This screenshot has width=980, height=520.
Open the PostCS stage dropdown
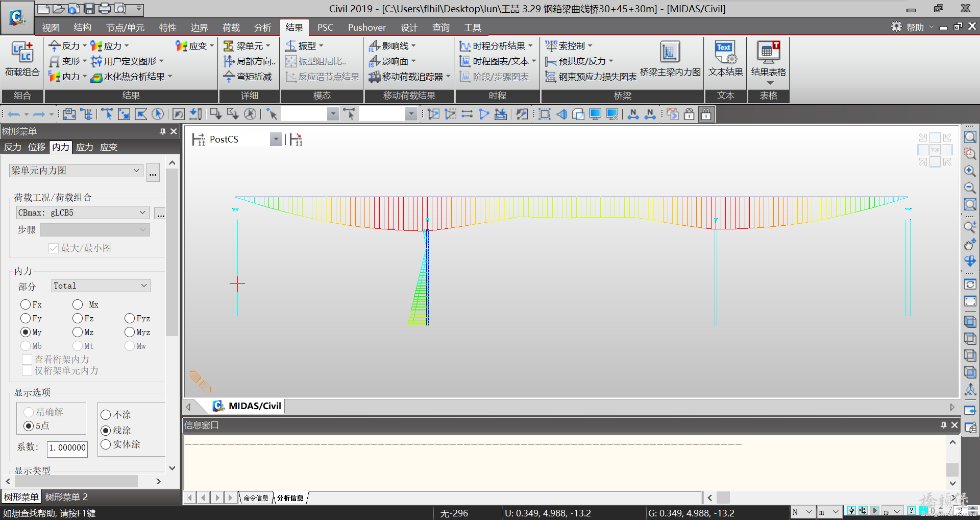(x=276, y=139)
